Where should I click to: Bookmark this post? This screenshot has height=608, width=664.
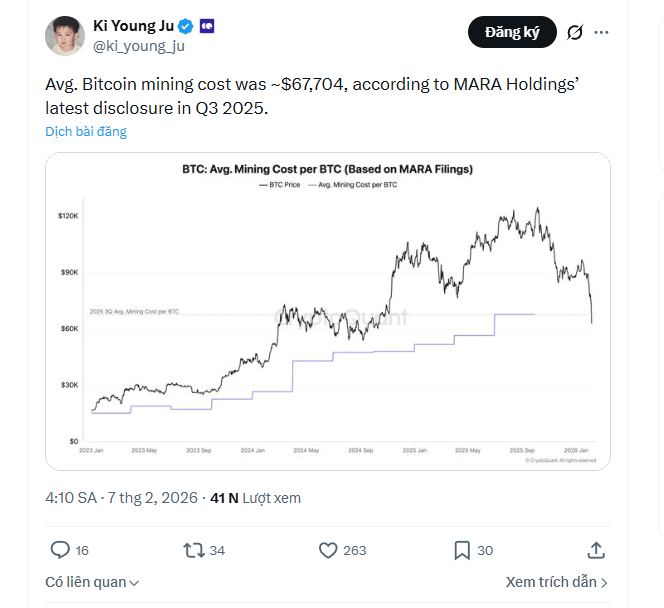click(462, 550)
